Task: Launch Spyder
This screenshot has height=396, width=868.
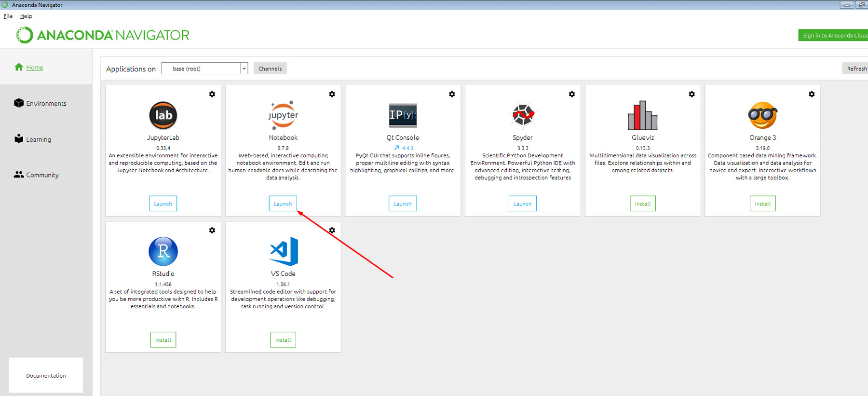Action: click(523, 204)
